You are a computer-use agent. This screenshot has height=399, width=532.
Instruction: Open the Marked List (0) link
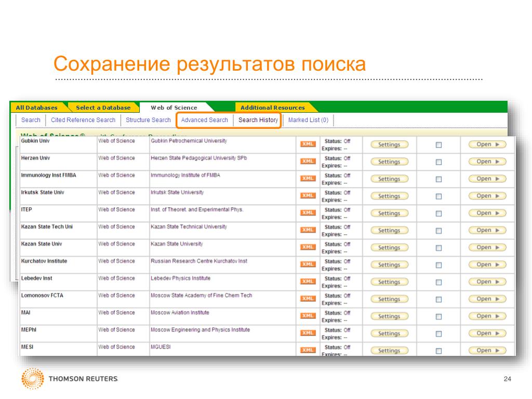click(308, 120)
